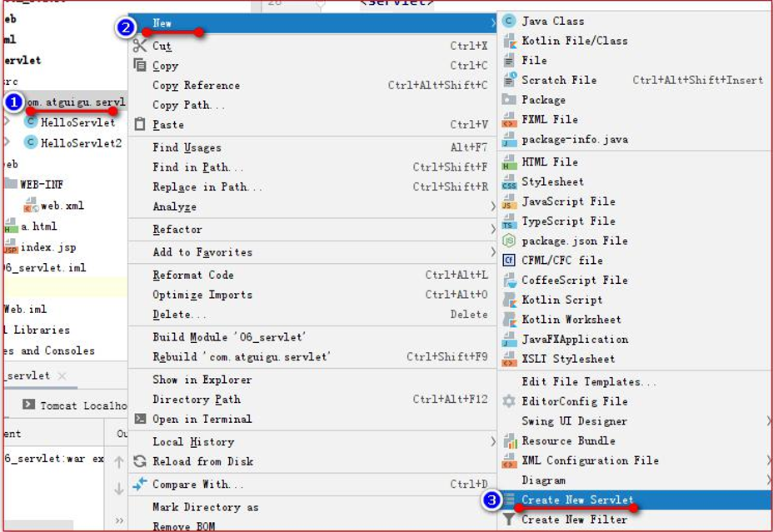Click the JavaScript File icon

point(509,201)
